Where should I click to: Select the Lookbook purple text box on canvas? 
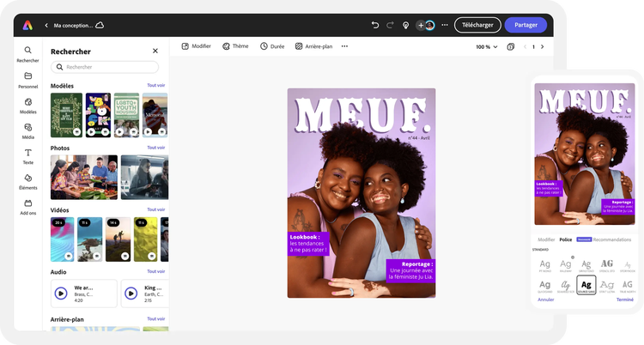click(x=308, y=244)
